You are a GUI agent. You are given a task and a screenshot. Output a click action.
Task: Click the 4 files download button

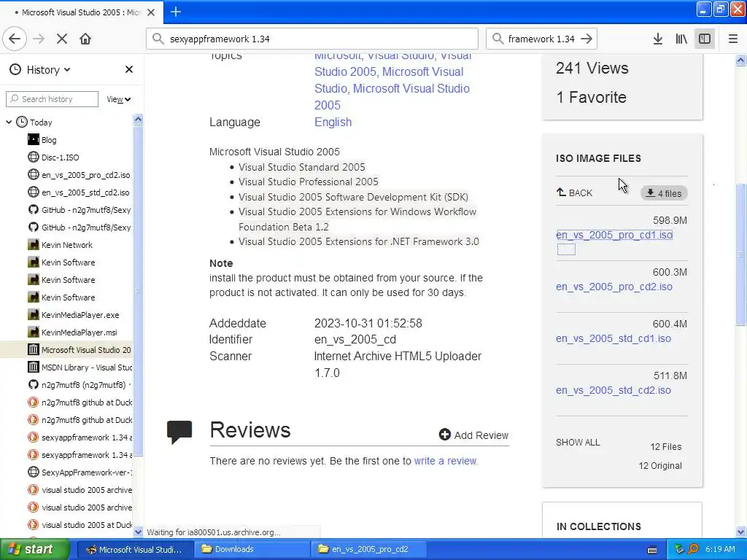(664, 193)
